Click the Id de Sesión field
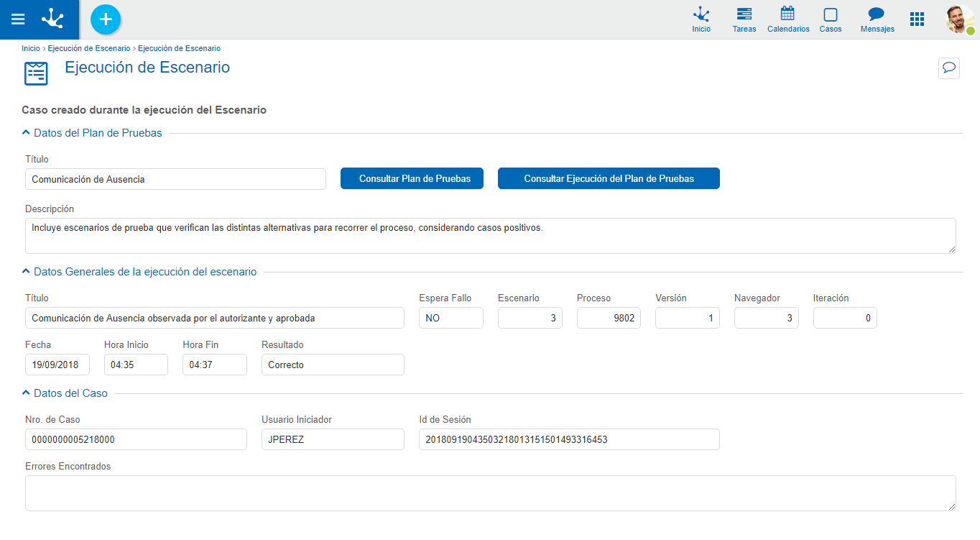The image size is (980, 540). [x=569, y=439]
